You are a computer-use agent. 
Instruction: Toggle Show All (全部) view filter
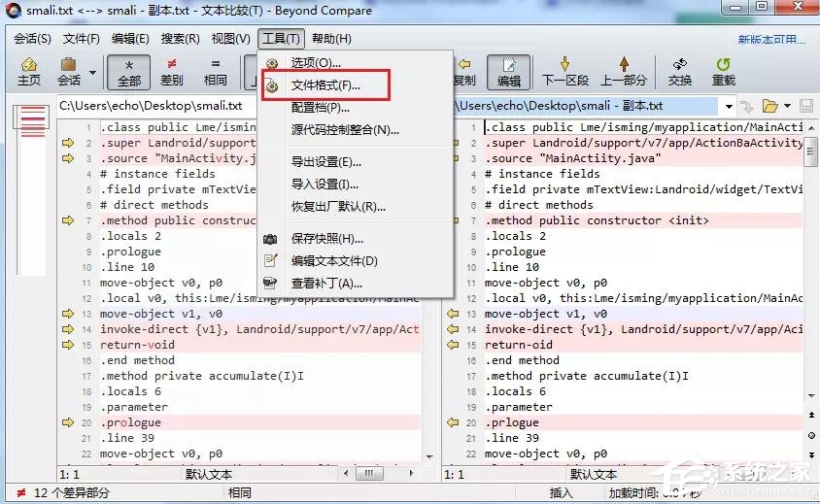(x=128, y=72)
